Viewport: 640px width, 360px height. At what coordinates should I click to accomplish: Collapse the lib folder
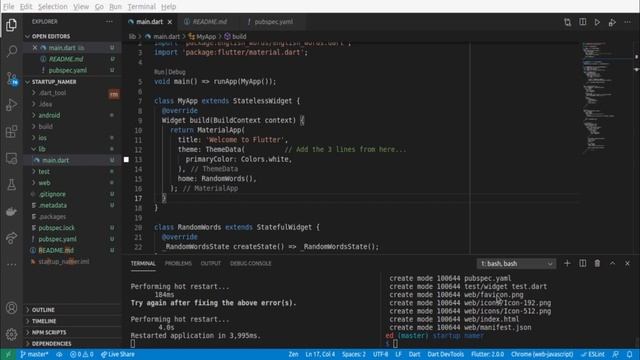pyautogui.click(x=42, y=149)
